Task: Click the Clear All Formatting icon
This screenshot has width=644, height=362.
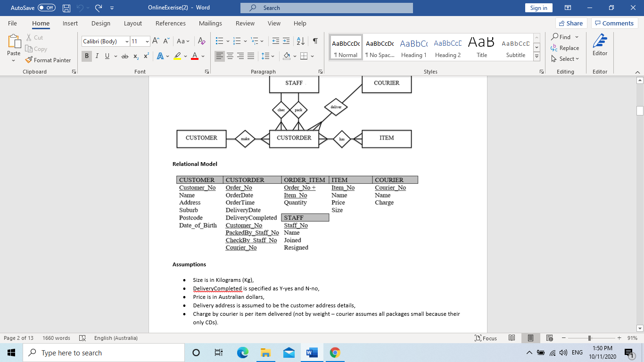Action: coord(201,41)
